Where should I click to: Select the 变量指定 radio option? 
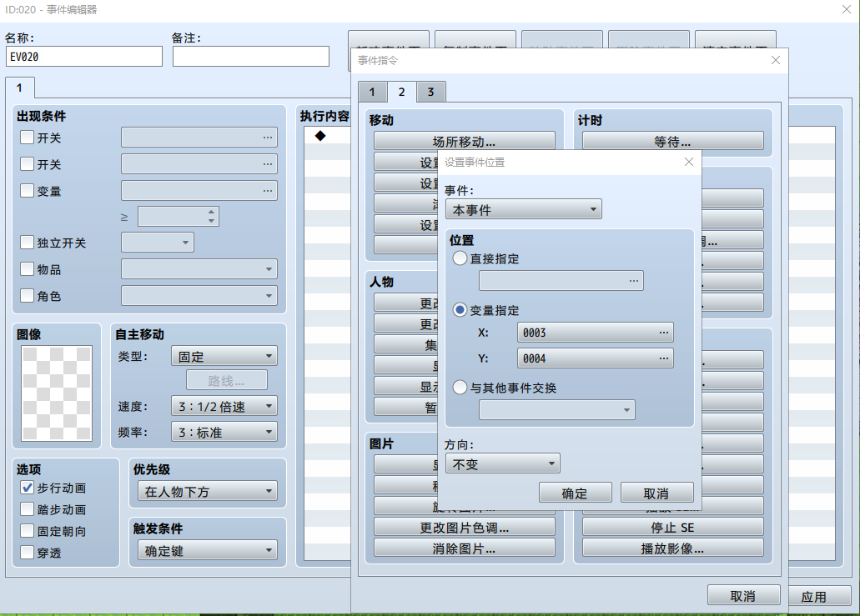pos(460,310)
